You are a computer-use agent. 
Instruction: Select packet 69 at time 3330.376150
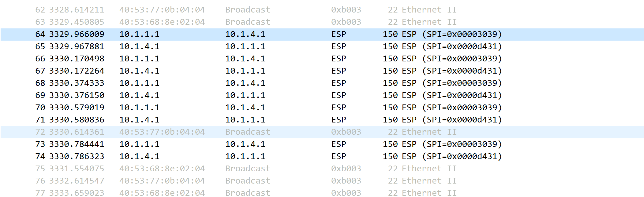coord(77,95)
